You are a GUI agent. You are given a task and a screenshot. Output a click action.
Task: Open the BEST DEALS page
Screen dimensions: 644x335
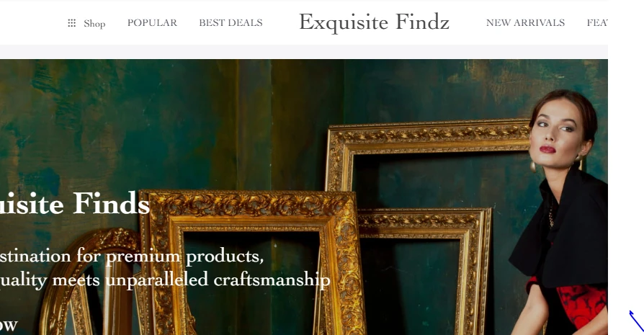click(231, 23)
